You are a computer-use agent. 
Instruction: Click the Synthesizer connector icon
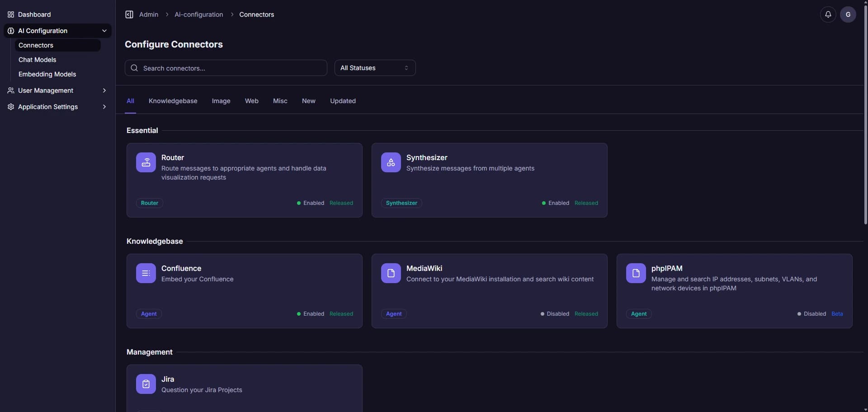click(x=391, y=162)
